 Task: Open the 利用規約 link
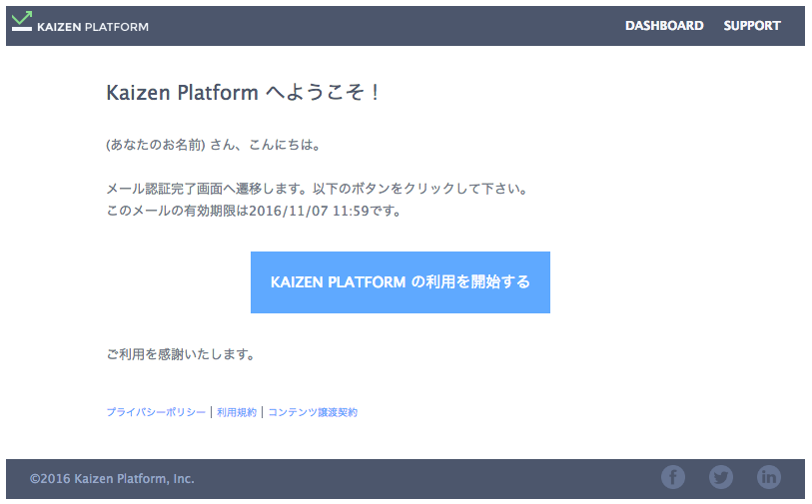tap(237, 412)
